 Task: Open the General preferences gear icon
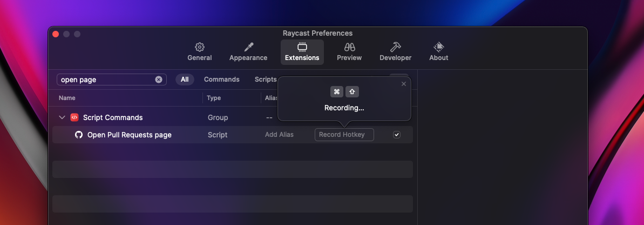tap(199, 47)
